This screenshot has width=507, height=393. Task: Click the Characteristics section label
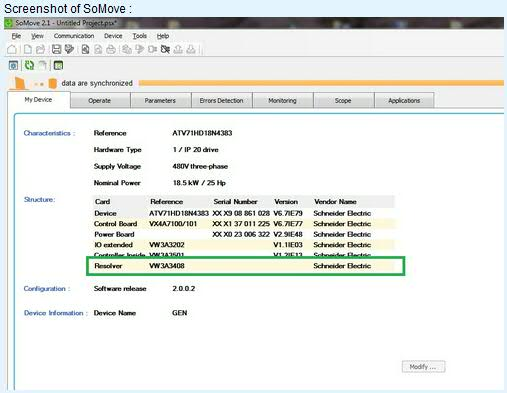pos(49,133)
